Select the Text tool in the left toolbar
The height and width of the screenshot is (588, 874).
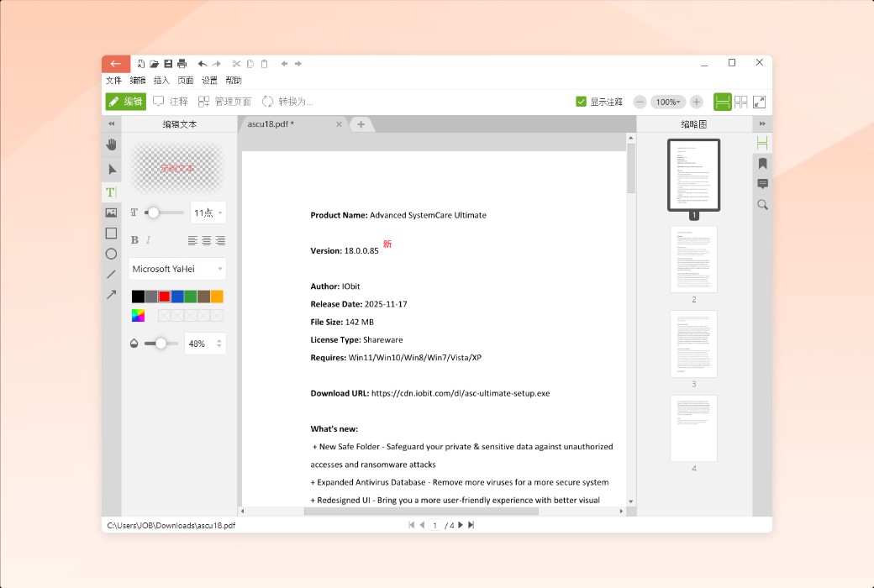[110, 192]
